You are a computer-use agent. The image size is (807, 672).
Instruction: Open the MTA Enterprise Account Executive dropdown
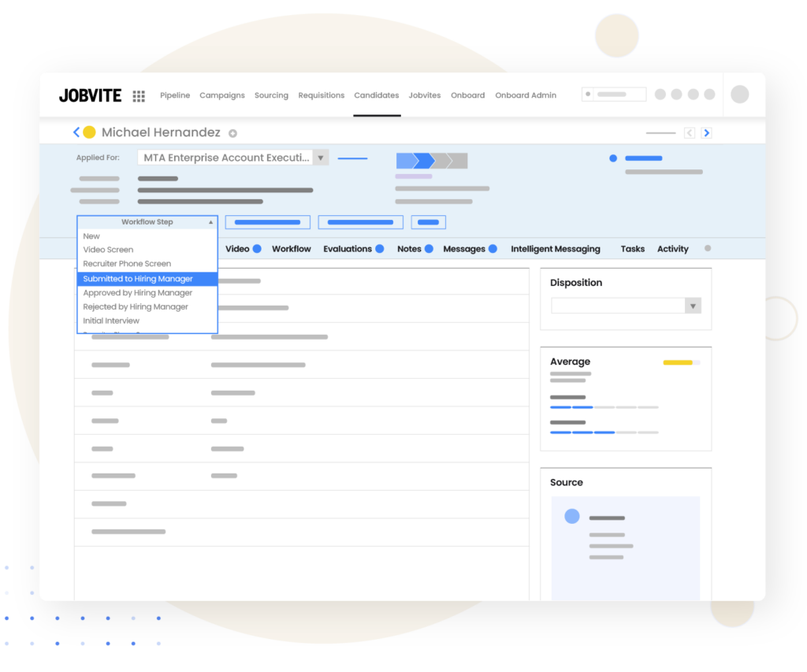click(321, 158)
